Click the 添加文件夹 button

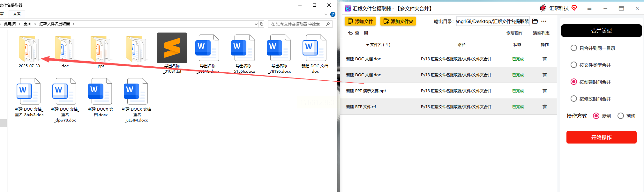point(398,21)
